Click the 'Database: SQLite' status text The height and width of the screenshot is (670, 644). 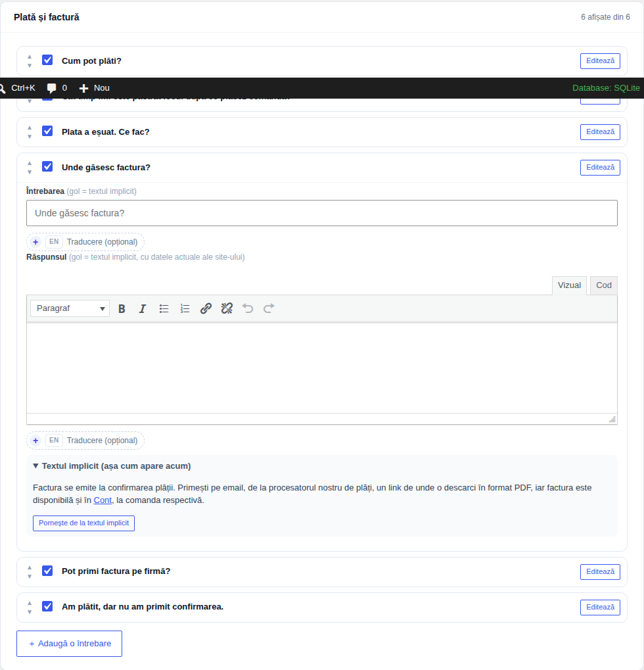coord(606,88)
